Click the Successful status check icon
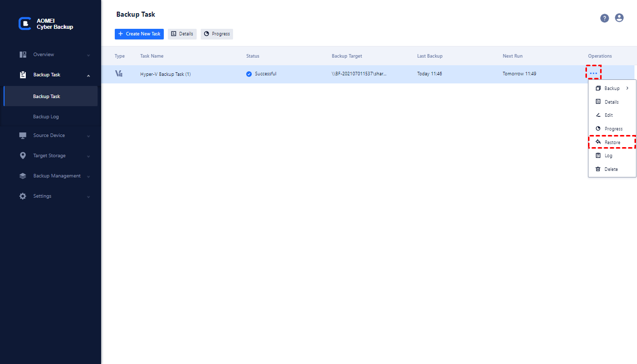 249,74
